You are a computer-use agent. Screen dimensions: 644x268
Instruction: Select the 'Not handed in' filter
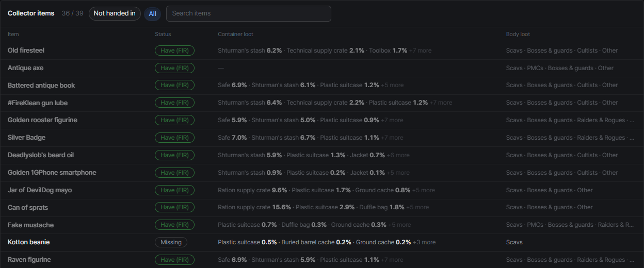[x=115, y=13]
